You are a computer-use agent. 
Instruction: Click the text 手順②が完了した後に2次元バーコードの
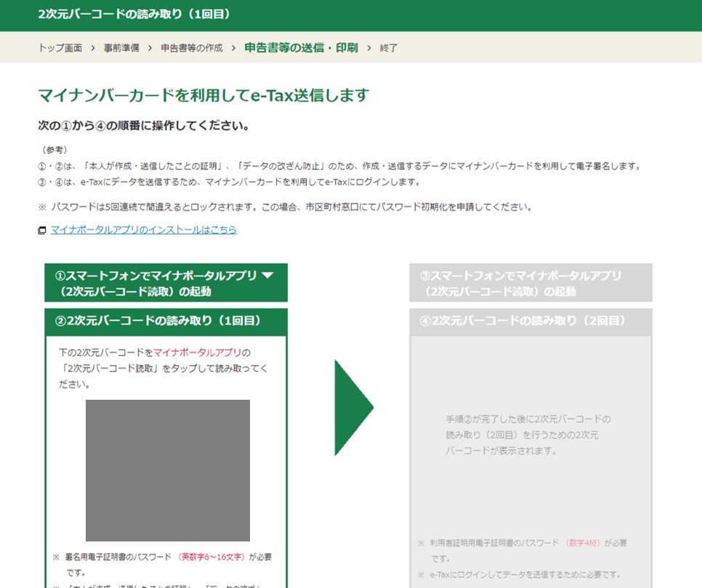click(x=528, y=419)
